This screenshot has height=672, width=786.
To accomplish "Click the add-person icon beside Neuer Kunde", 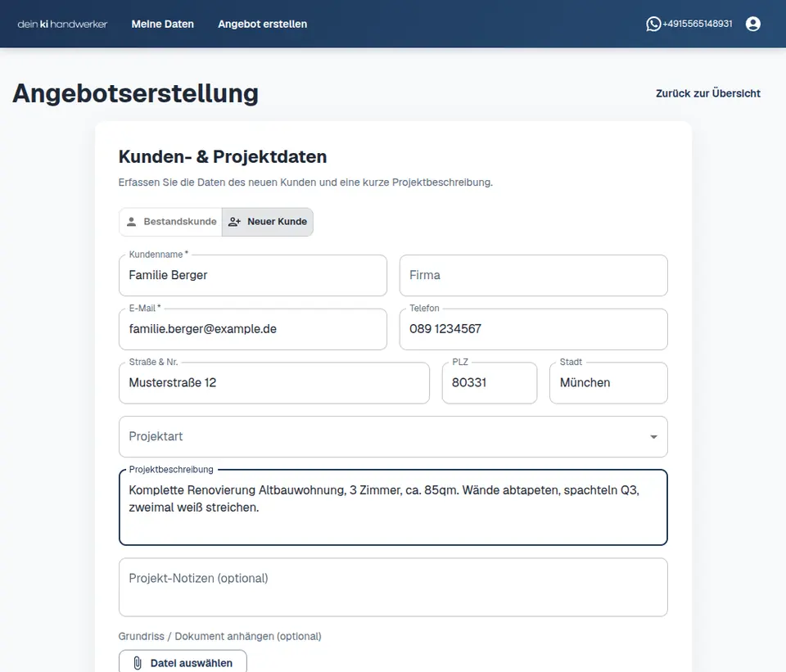I will [235, 222].
